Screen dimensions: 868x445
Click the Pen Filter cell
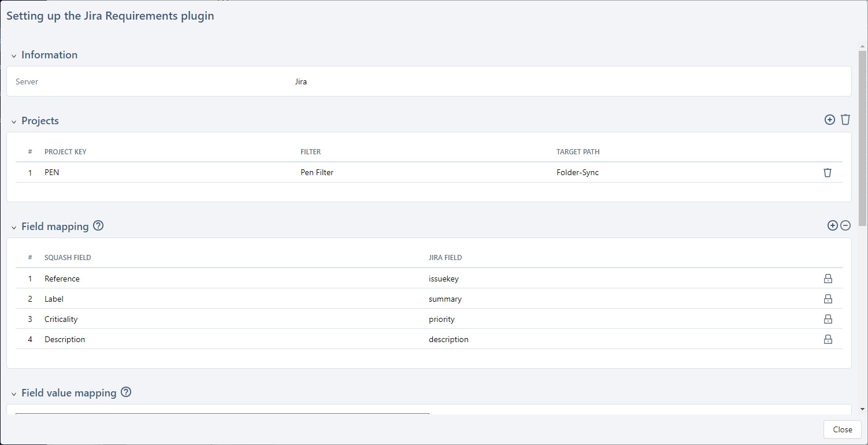click(x=317, y=172)
